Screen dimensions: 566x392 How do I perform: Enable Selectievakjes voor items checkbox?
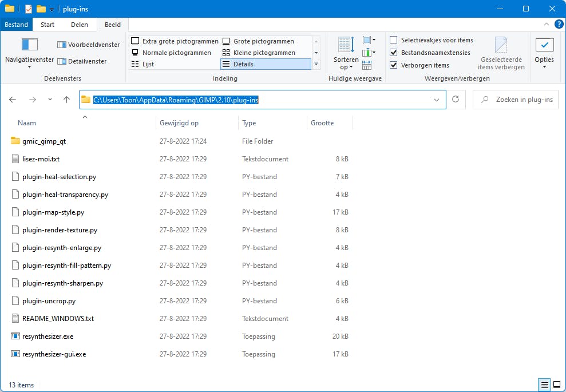click(394, 40)
